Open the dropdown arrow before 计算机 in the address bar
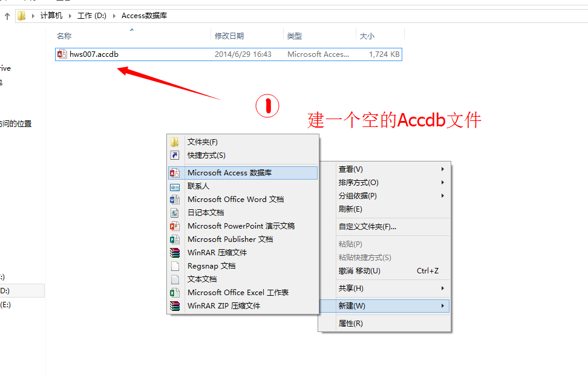The image size is (588, 378). 33,16
